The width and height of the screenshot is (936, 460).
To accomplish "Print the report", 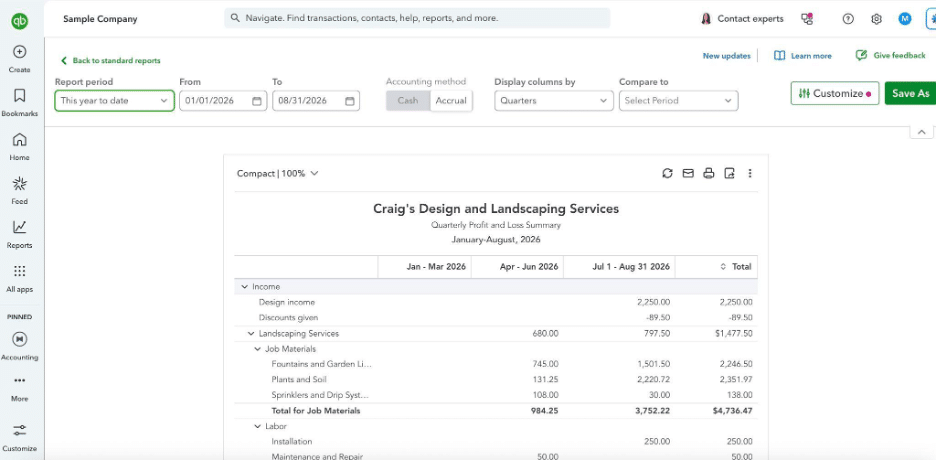I will pyautogui.click(x=709, y=173).
